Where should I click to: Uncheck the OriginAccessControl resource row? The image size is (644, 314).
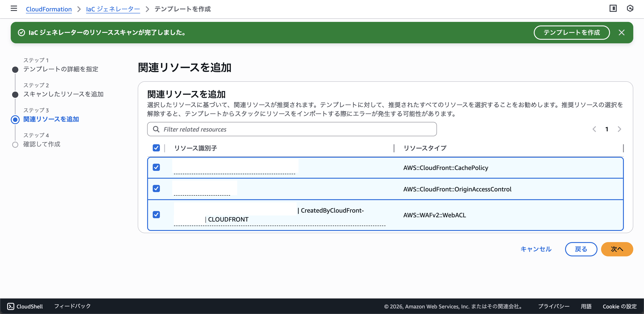point(156,189)
